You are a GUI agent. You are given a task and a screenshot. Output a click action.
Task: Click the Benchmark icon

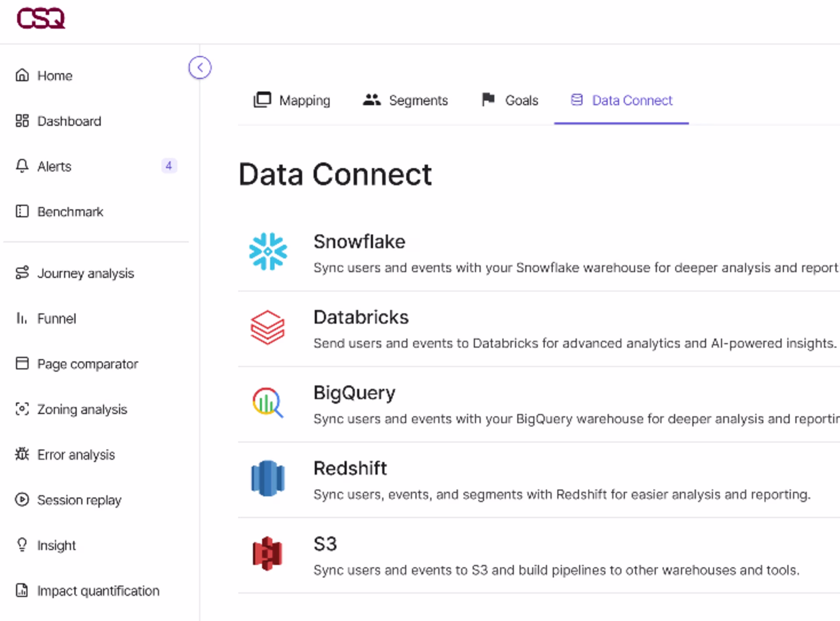click(x=22, y=211)
